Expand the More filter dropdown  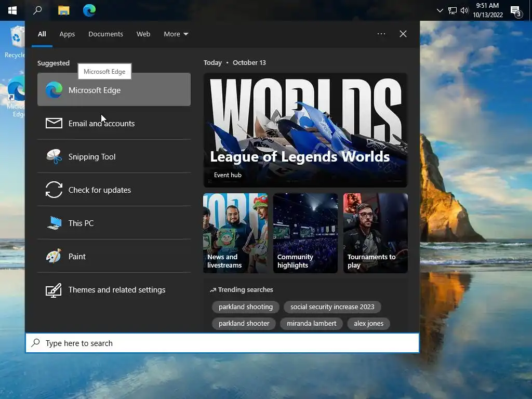176,34
